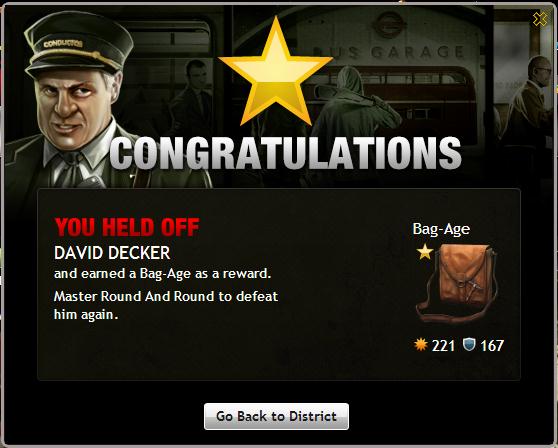This screenshot has height=448, width=558.
Task: Click the defense value 167
Action: [492, 346]
